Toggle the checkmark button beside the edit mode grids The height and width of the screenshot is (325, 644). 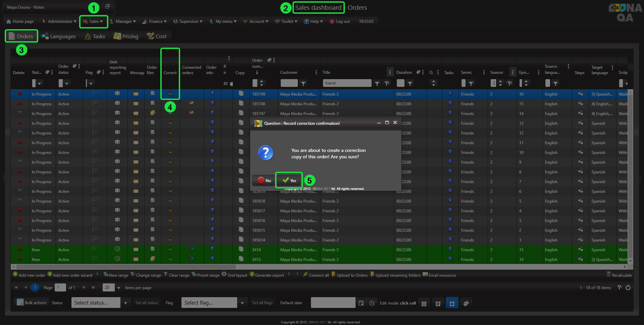[466, 303]
